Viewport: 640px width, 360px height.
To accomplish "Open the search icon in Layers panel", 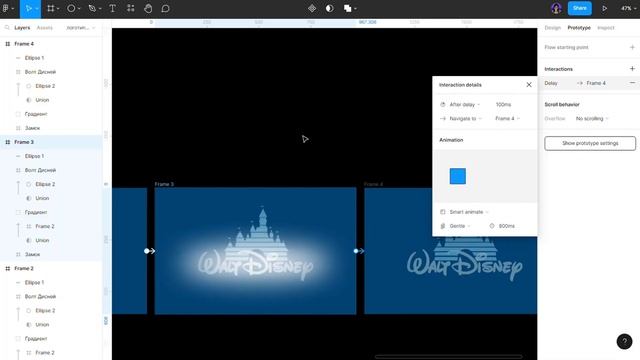I will point(7,28).
